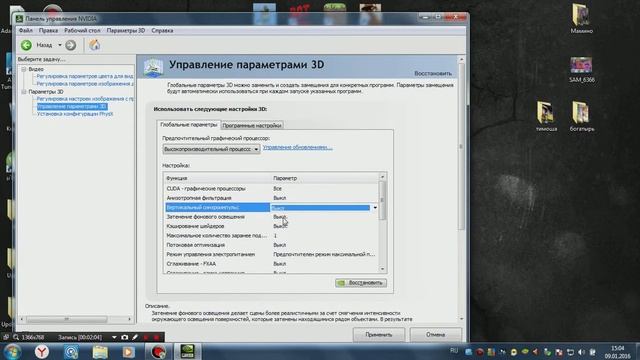
Task: Open the Back history dropdown arrow
Action: (60, 45)
